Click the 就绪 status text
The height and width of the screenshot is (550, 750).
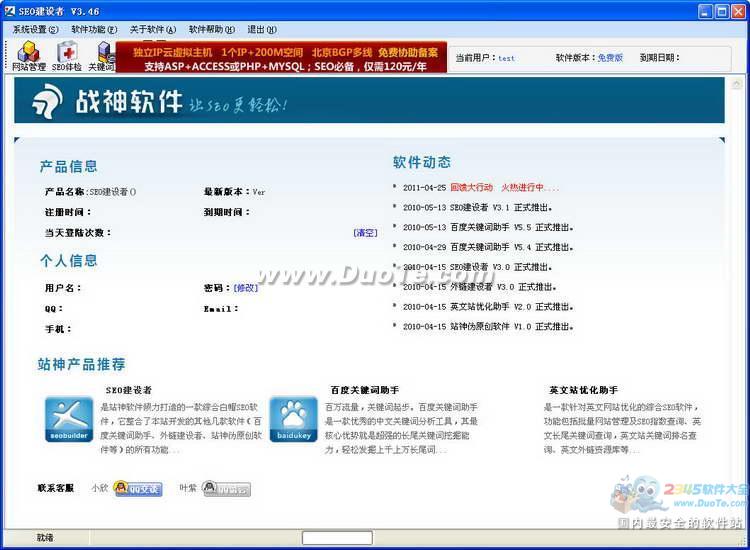pyautogui.click(x=45, y=538)
